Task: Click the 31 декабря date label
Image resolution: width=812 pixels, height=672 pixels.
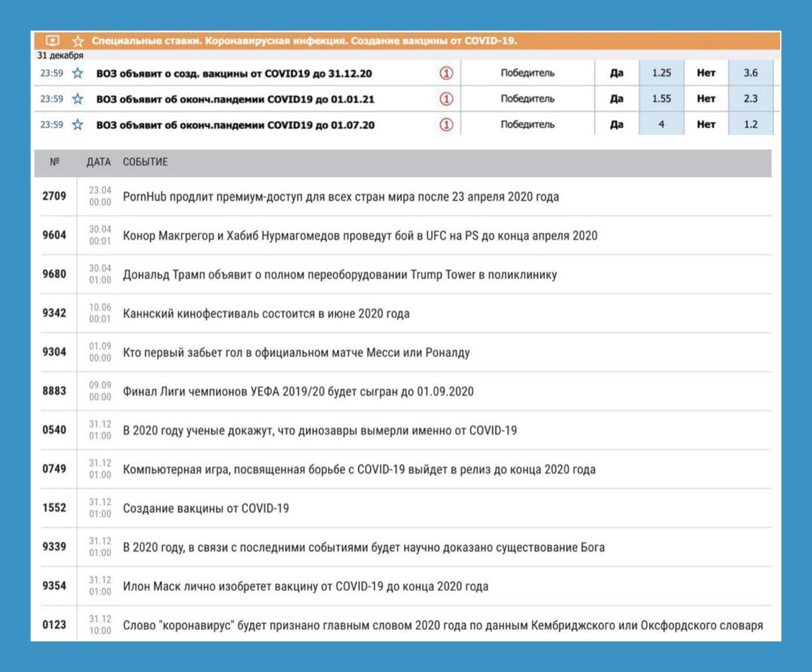Action: pyautogui.click(x=60, y=56)
